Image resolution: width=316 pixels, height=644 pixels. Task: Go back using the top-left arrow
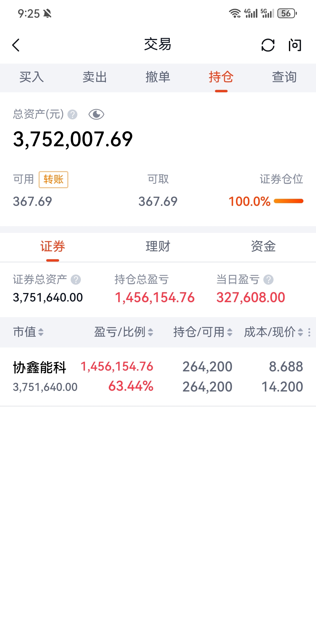click(16, 45)
